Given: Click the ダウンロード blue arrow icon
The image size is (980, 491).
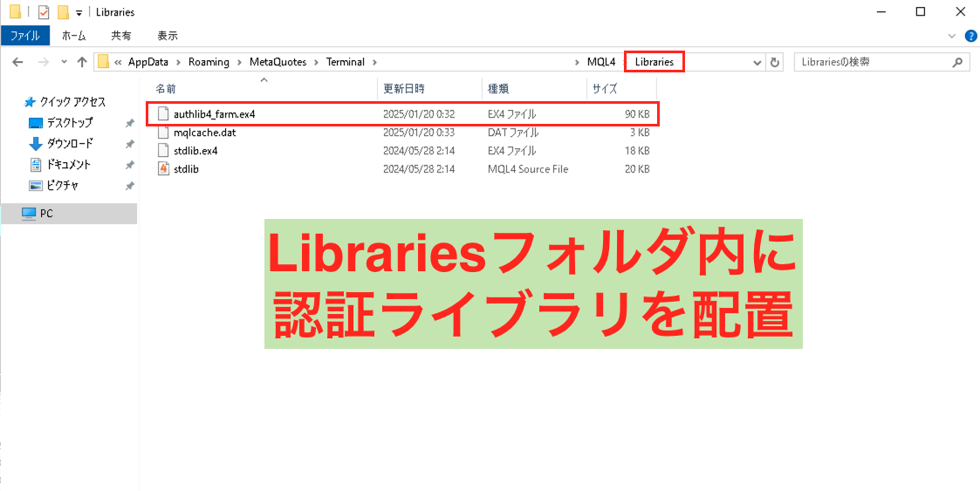Looking at the screenshot, I should click(36, 144).
